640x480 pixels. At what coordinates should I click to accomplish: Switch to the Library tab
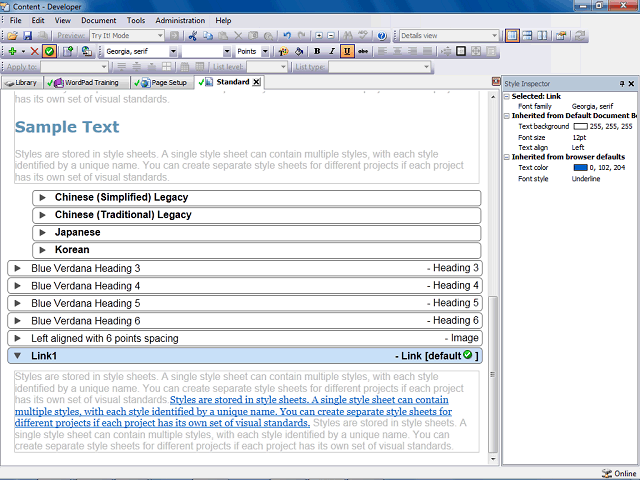point(21,83)
